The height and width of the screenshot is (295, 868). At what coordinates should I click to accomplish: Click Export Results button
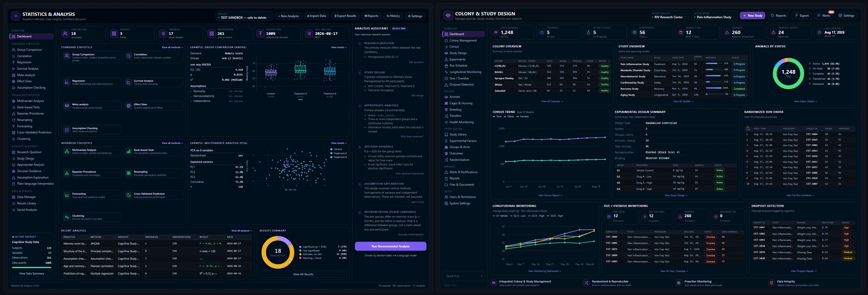(345, 16)
